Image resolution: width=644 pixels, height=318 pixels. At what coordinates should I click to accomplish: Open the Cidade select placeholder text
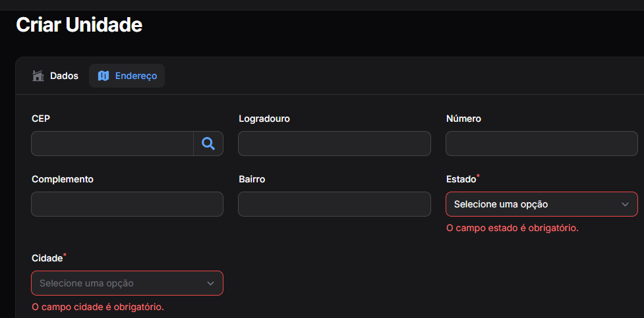pos(86,283)
